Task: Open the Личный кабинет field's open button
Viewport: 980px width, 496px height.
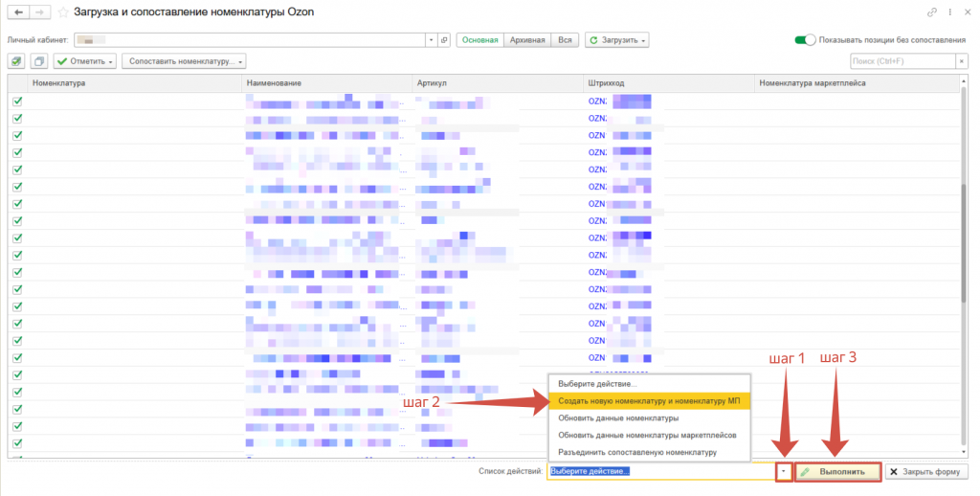Action: click(443, 40)
